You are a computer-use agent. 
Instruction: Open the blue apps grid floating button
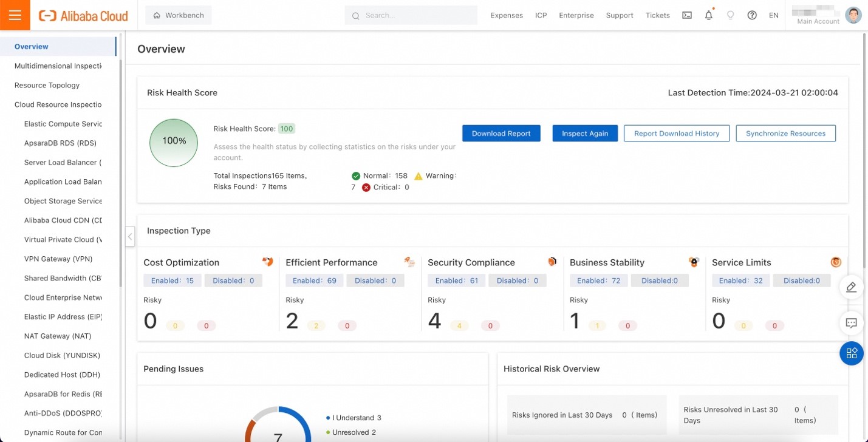[852, 353]
